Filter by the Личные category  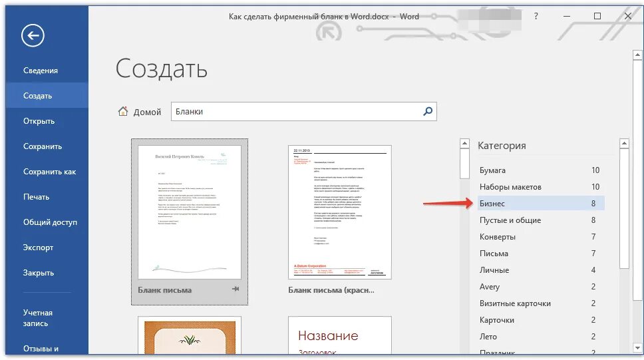541,270
